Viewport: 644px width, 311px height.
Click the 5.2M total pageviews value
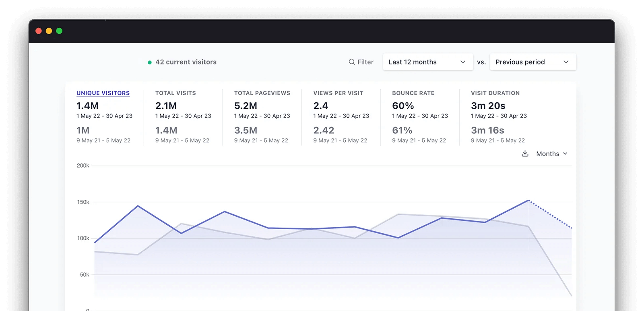coord(246,106)
